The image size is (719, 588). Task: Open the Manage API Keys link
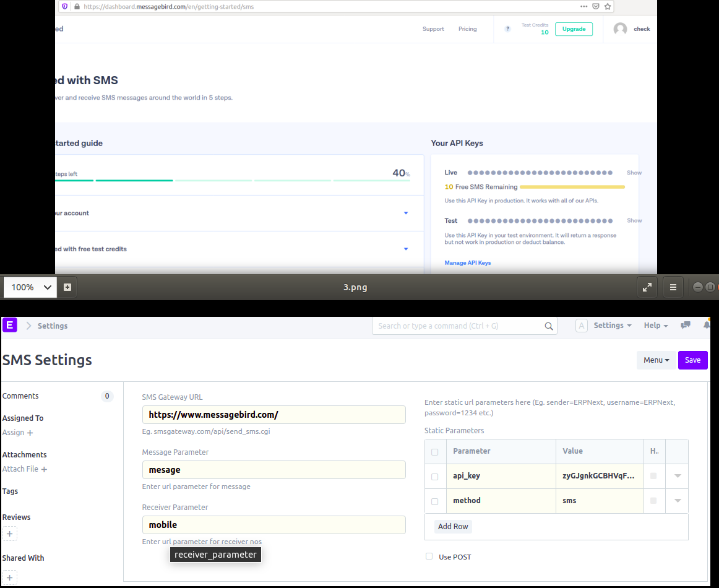(x=468, y=263)
